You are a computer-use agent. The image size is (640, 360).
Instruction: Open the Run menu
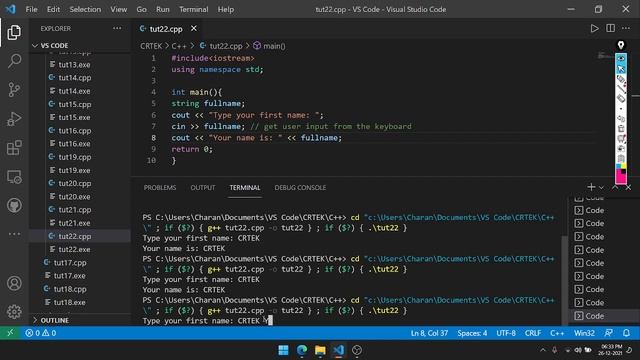[162, 9]
